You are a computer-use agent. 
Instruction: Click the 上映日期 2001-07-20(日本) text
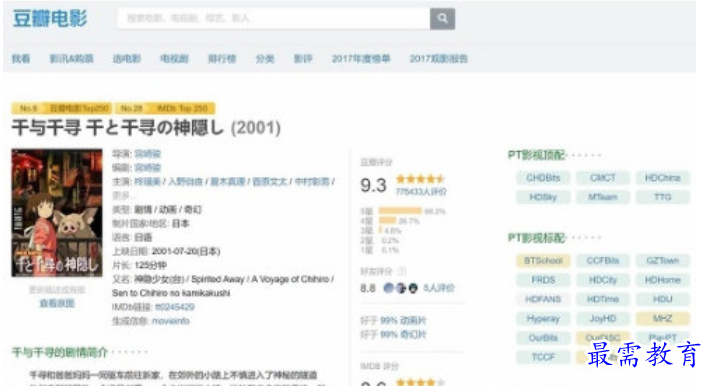166,251
